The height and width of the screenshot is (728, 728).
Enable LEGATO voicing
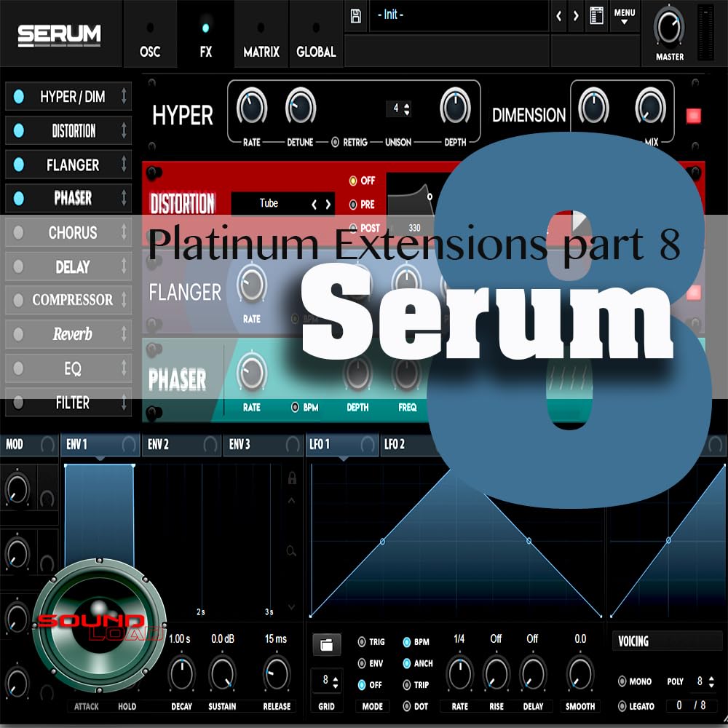pyautogui.click(x=622, y=706)
